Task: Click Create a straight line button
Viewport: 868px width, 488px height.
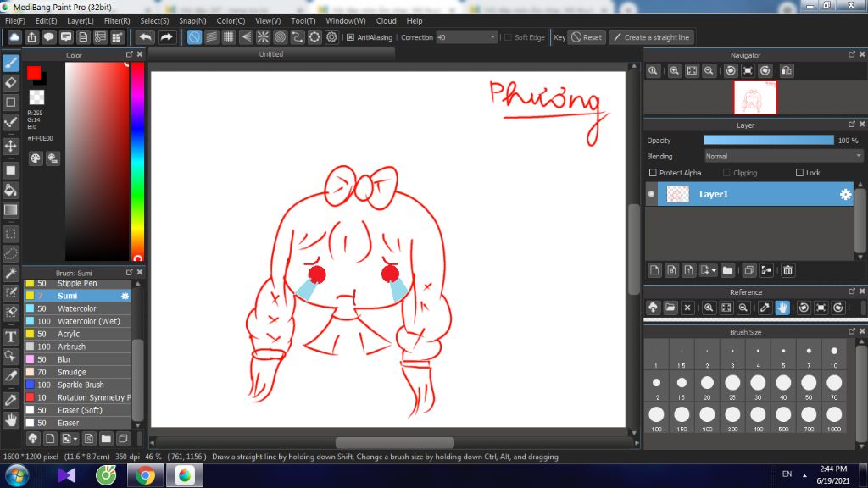Action: pos(652,37)
